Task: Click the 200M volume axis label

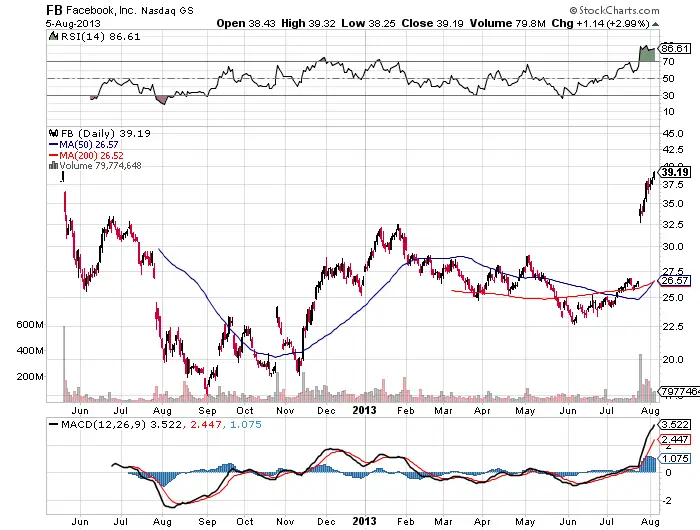Action: (30, 376)
